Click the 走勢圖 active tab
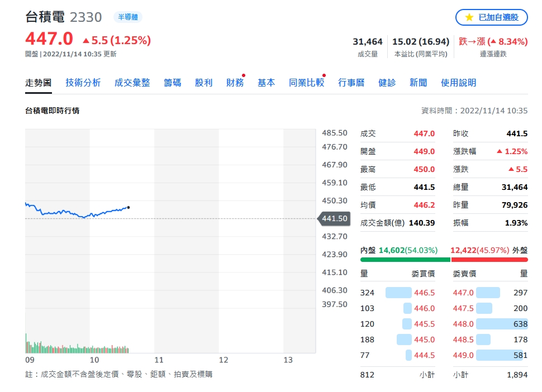Image resolution: width=542 pixels, height=392 pixels. [x=39, y=83]
